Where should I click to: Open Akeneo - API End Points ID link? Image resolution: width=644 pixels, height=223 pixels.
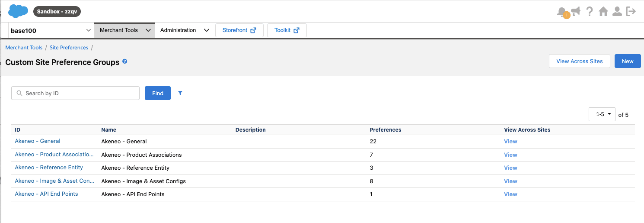coord(46,194)
